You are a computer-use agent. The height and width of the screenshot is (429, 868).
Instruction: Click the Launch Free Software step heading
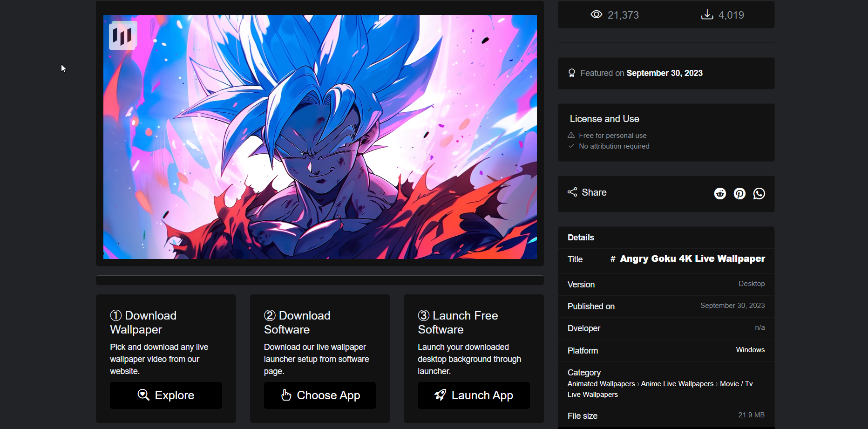(x=458, y=322)
